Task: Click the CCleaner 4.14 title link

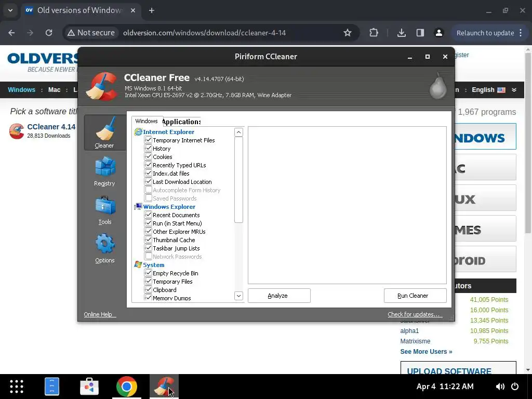Action: point(51,127)
